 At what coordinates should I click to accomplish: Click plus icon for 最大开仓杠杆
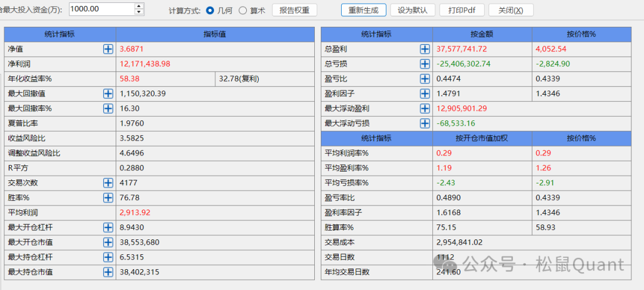click(x=108, y=227)
